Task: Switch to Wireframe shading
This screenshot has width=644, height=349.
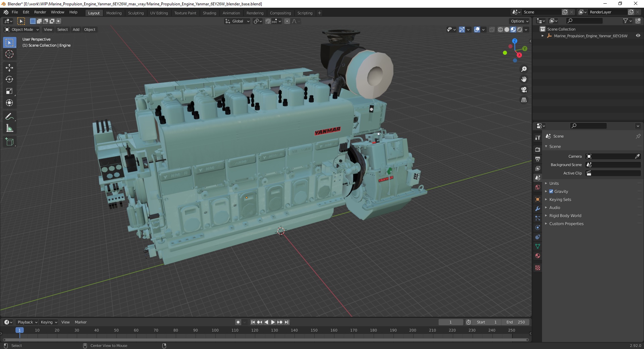Action: coord(500,30)
